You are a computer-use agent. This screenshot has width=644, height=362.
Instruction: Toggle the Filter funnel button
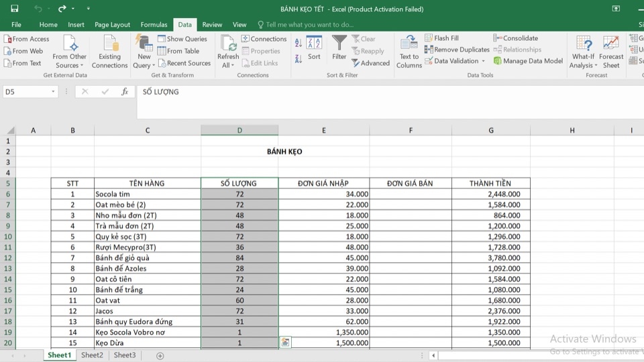(339, 48)
